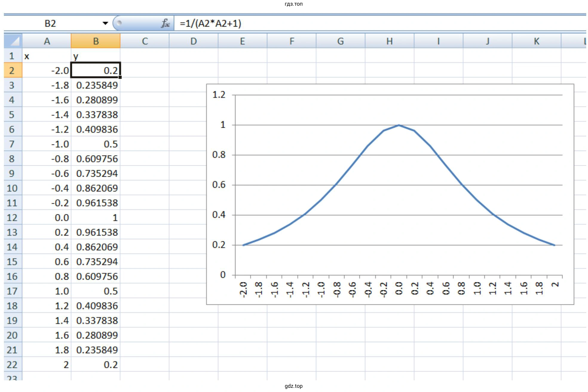Select row 7 header
This screenshot has width=588, height=392.
coord(13,144)
